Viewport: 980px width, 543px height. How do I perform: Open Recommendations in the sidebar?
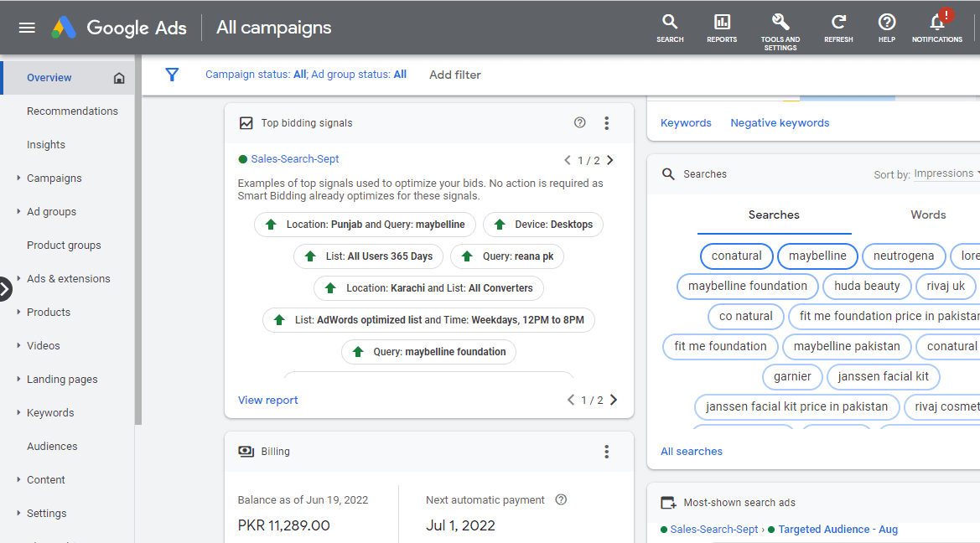[x=72, y=111]
